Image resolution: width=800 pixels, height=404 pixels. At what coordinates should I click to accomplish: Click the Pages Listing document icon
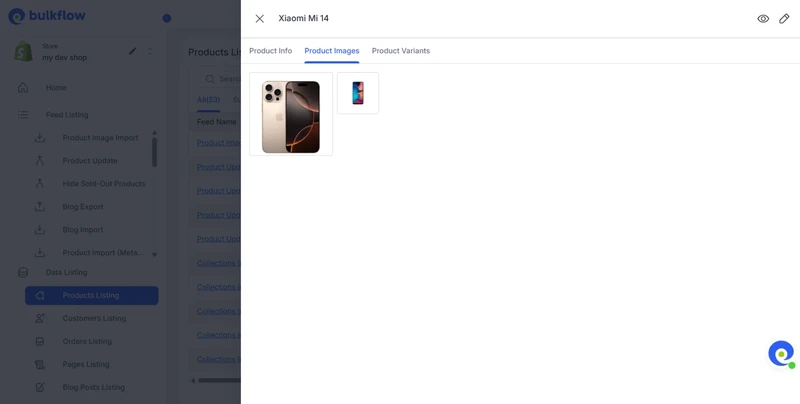click(x=40, y=364)
